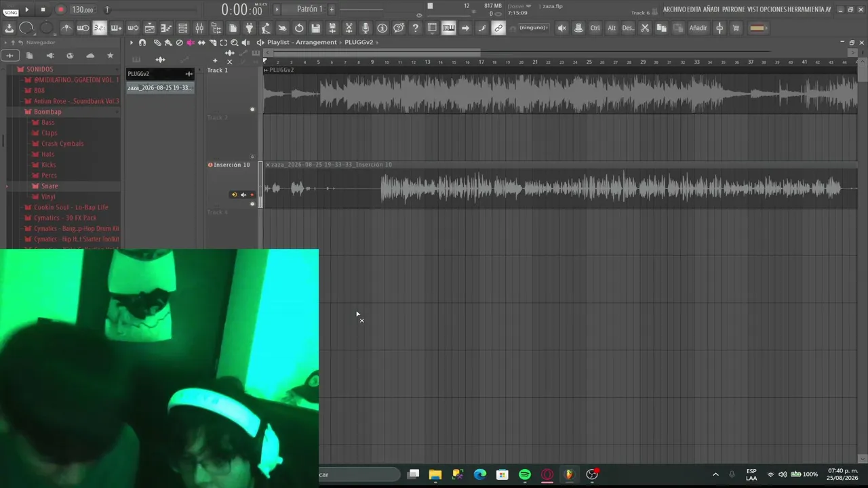
Task: Open the shopping cart store icon
Action: (736, 28)
